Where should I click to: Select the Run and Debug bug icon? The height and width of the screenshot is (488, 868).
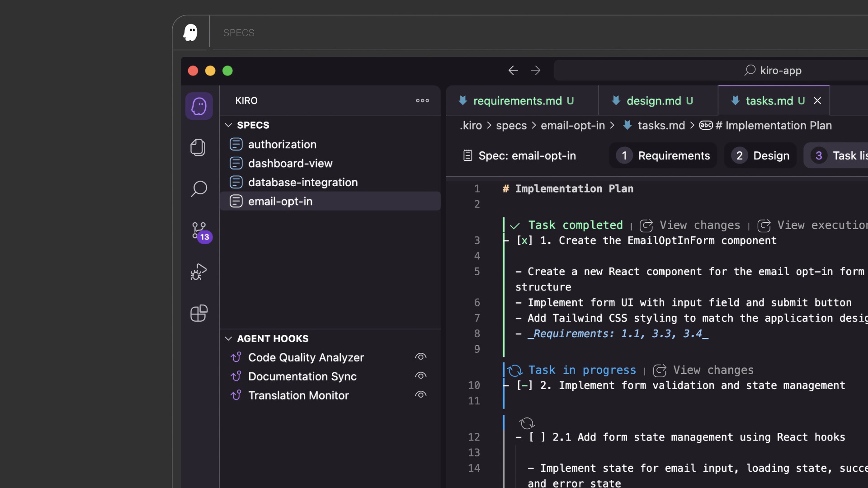coord(198,272)
